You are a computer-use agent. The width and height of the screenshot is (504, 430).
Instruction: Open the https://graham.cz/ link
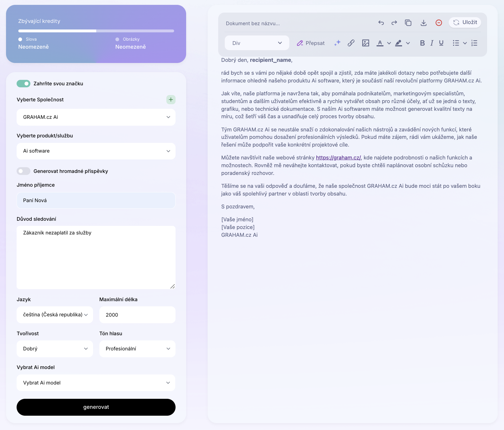pos(338,158)
